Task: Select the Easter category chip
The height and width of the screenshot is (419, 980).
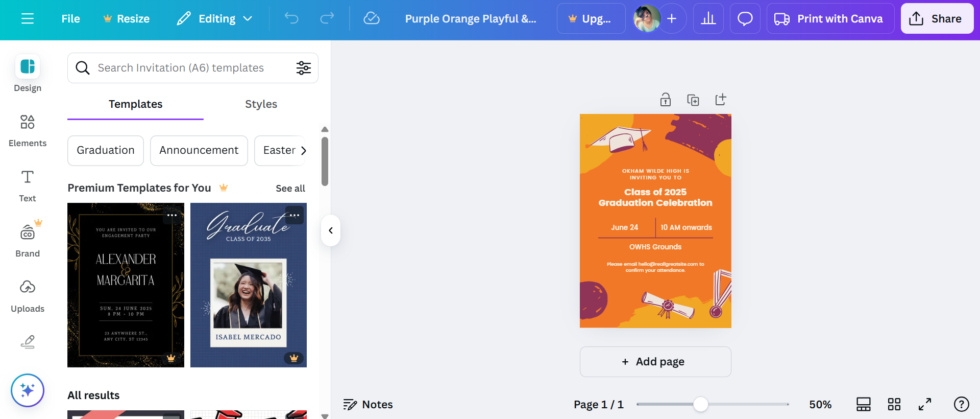Action: point(279,150)
